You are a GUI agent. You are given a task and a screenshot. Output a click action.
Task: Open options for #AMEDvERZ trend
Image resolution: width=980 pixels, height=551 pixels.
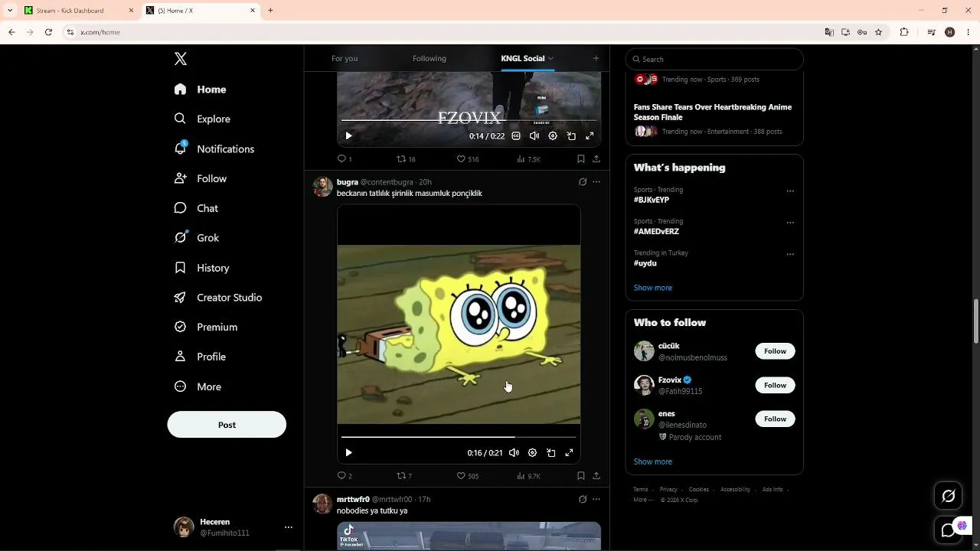click(790, 223)
